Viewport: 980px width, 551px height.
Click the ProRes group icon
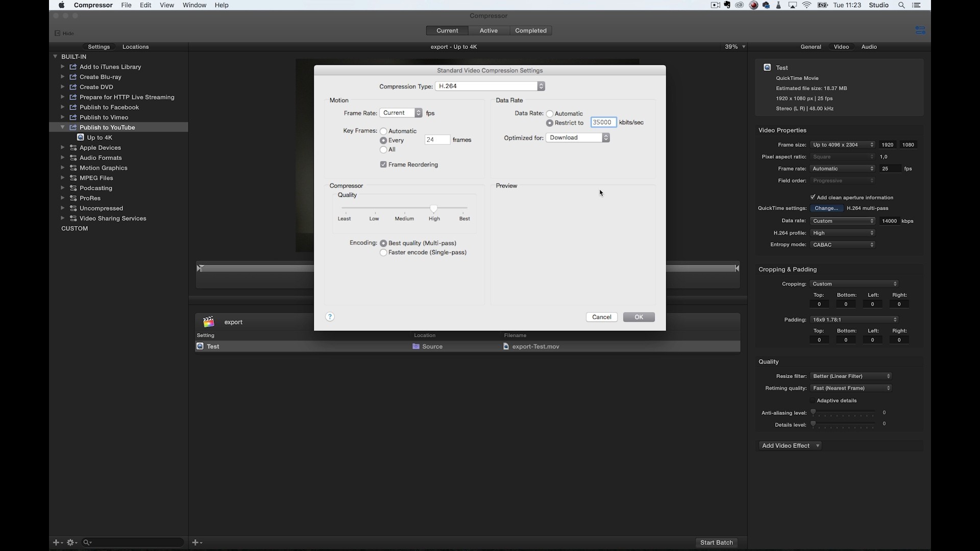click(73, 198)
